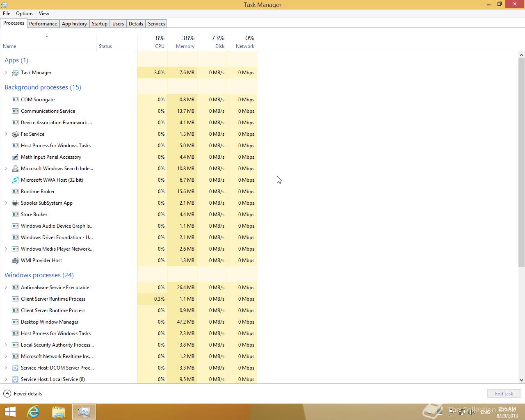
Task: Click the Math Input Panel Accessory icon
Action: click(x=15, y=157)
